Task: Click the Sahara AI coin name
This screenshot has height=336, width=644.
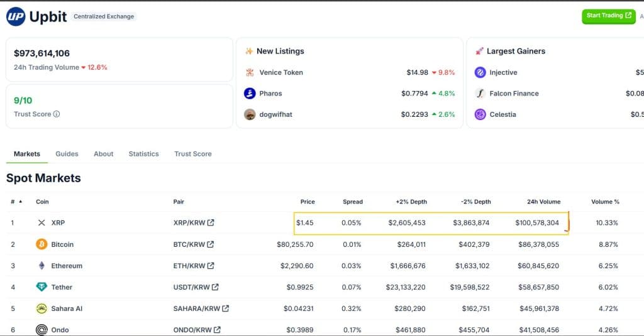Action: point(67,308)
